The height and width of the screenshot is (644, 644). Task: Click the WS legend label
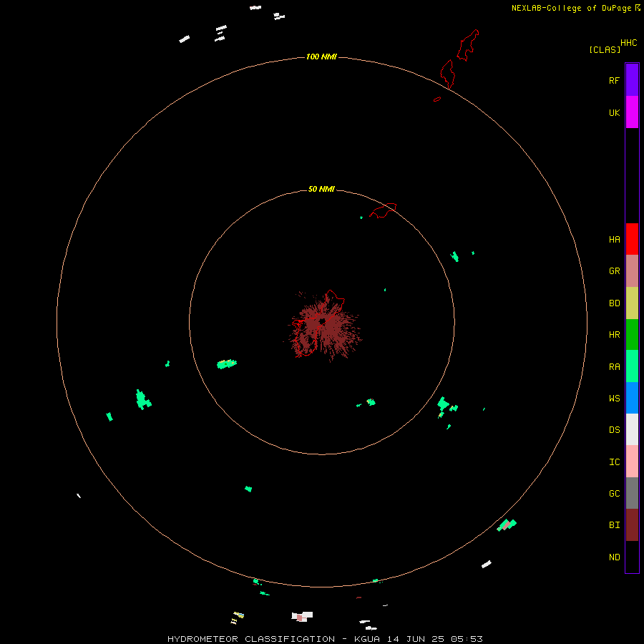(614, 399)
